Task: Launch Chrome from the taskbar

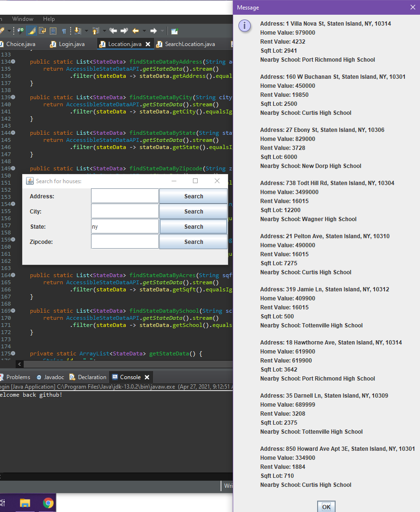Action: [47, 503]
